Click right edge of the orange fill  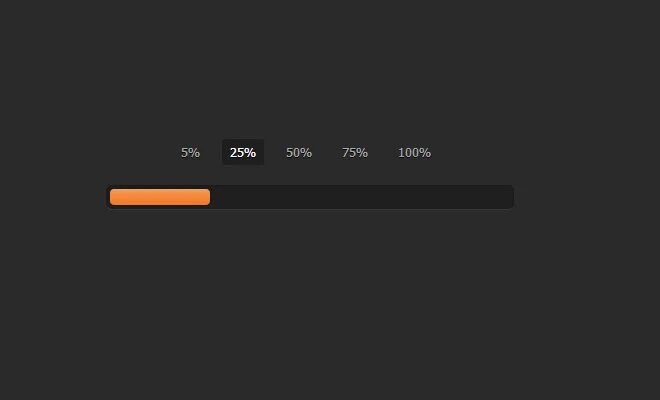tap(208, 197)
